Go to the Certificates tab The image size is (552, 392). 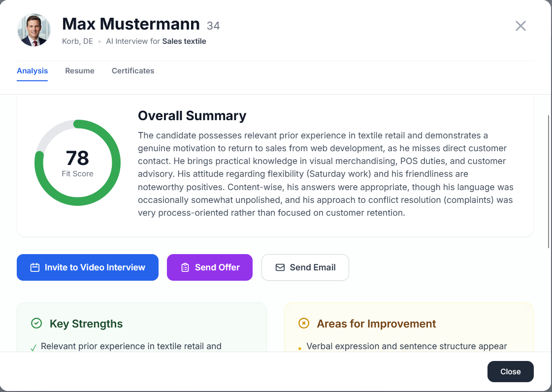click(x=133, y=71)
